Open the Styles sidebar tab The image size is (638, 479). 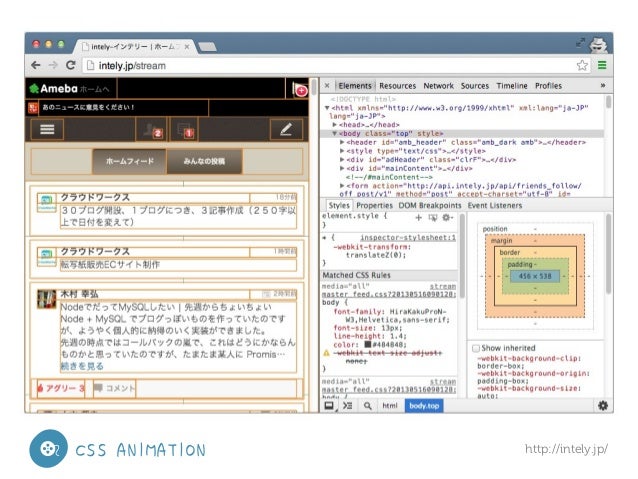(339, 206)
